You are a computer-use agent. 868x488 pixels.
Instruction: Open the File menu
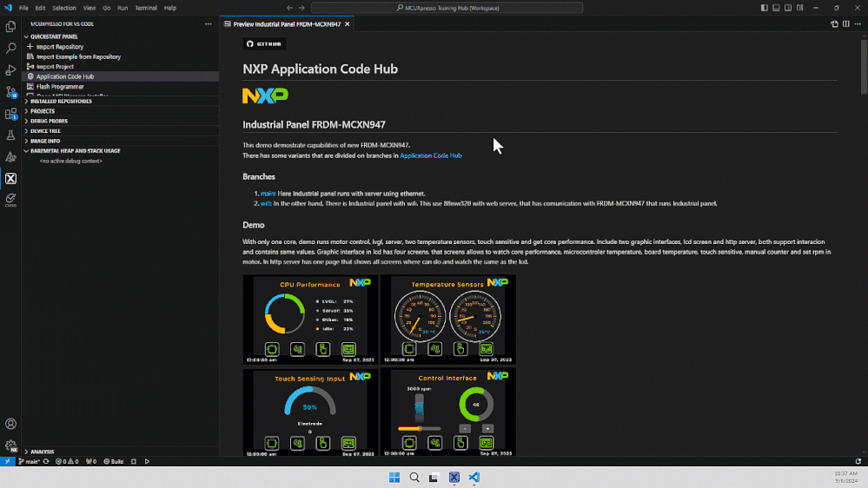pos(23,8)
